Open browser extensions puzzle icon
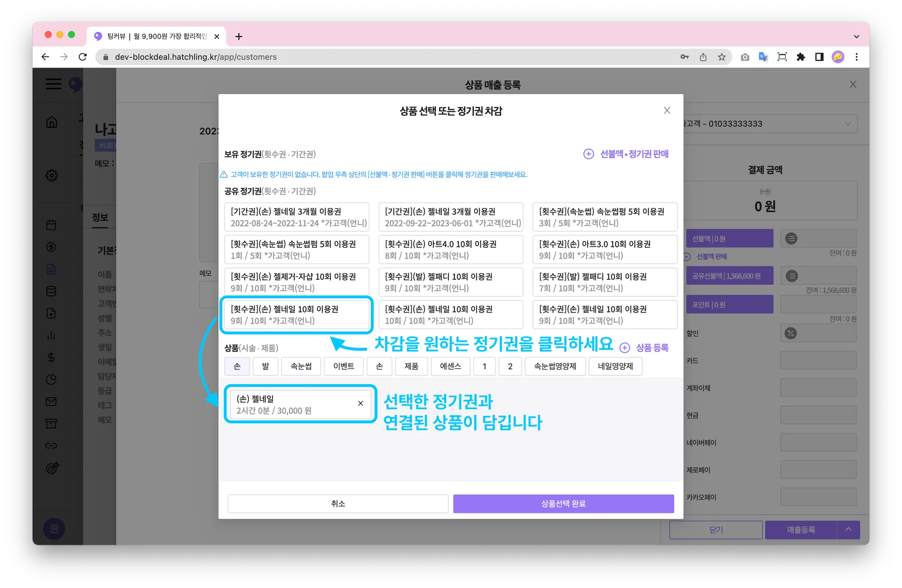 coord(801,57)
